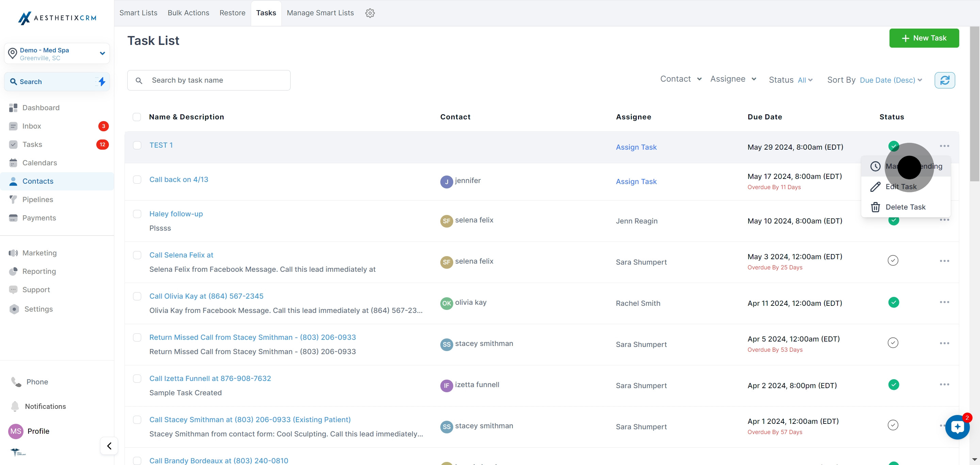This screenshot has width=980, height=465.
Task: Click the izetta funnell contact name
Action: (477, 384)
